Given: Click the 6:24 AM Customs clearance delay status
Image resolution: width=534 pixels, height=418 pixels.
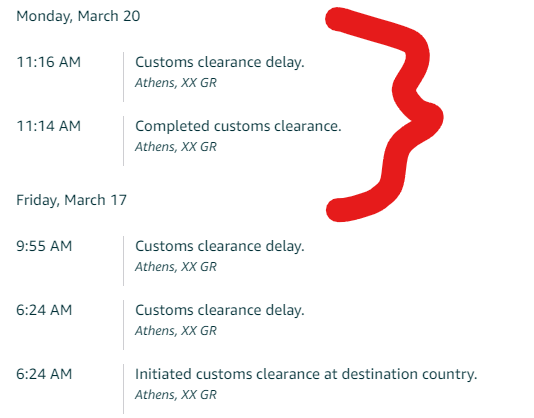Looking at the screenshot, I should pyautogui.click(x=220, y=311).
